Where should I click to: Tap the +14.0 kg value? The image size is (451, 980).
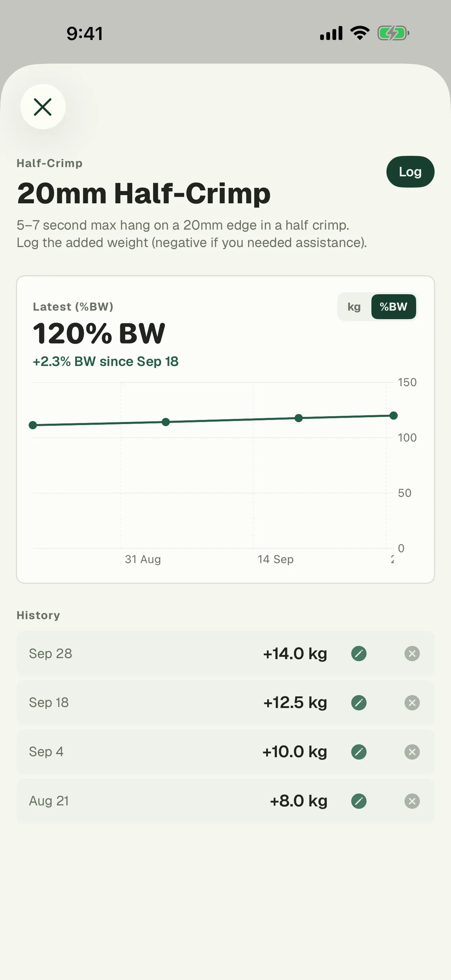pos(295,654)
